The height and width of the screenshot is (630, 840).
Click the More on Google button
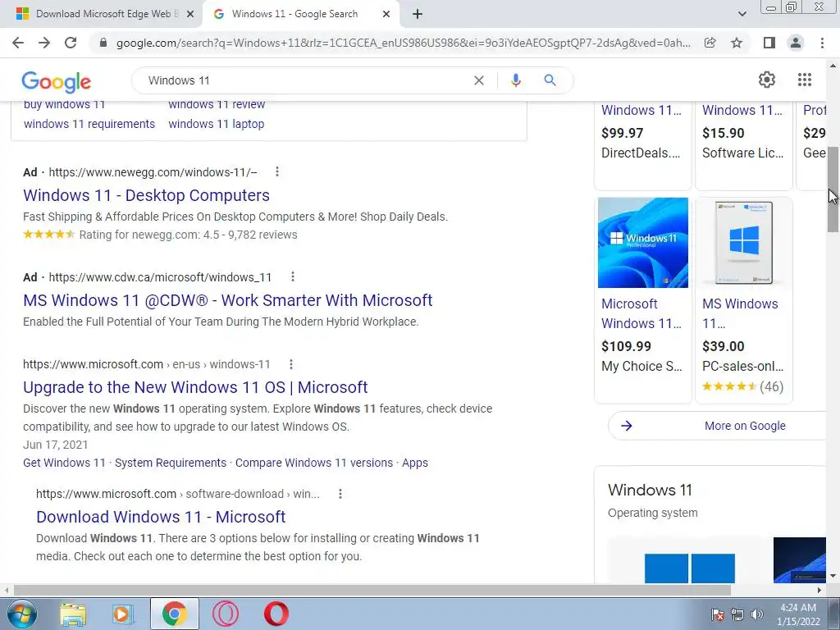[718, 426]
